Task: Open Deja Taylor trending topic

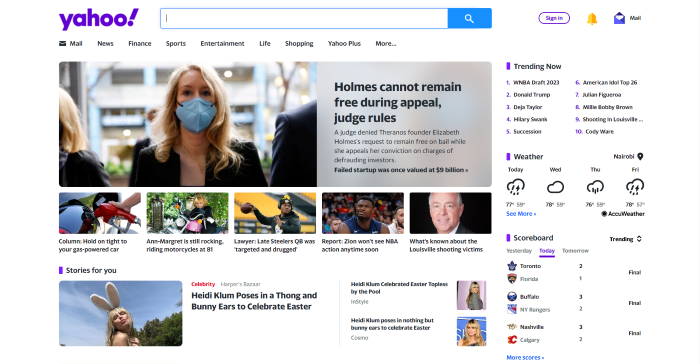Action: click(528, 107)
